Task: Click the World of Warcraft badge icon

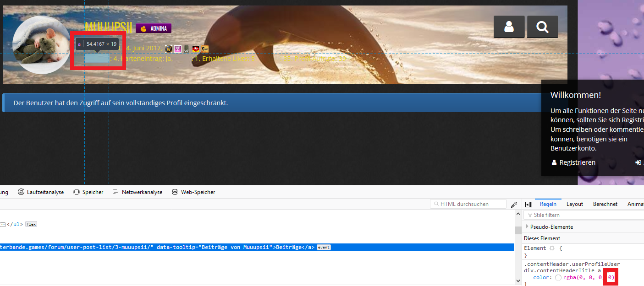Action: point(168,49)
